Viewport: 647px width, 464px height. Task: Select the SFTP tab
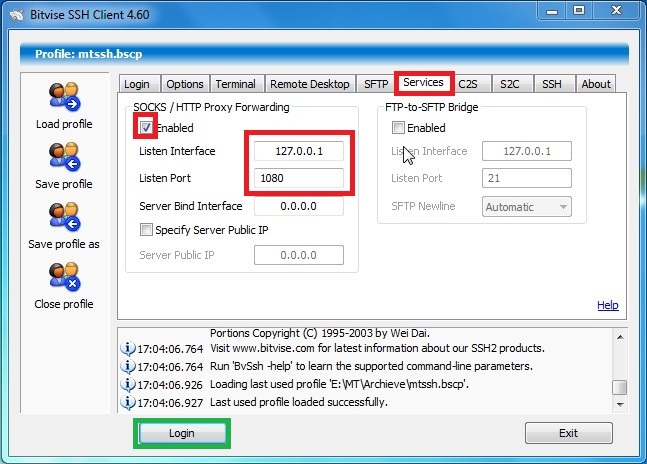[x=376, y=84]
